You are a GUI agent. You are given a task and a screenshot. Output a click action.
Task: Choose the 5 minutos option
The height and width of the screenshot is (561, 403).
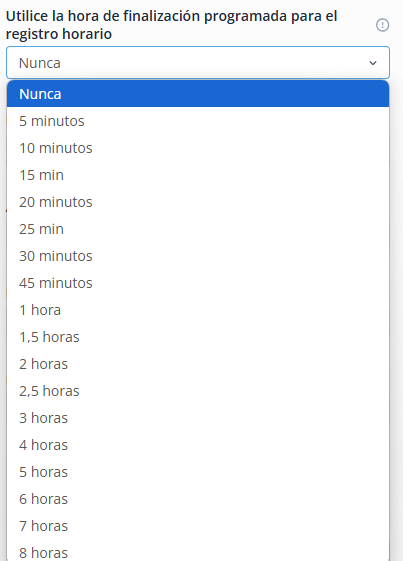coord(198,121)
